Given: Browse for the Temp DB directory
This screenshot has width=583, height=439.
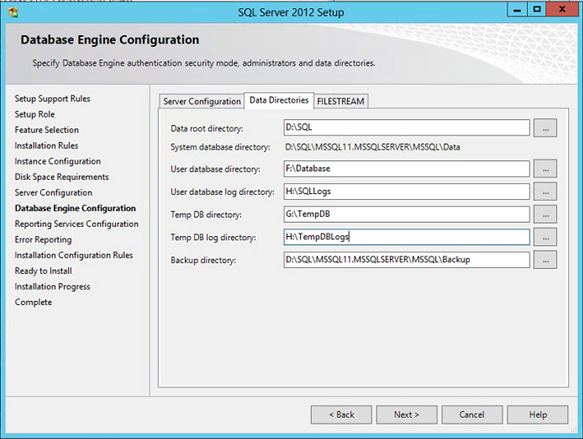Looking at the screenshot, I should point(545,214).
